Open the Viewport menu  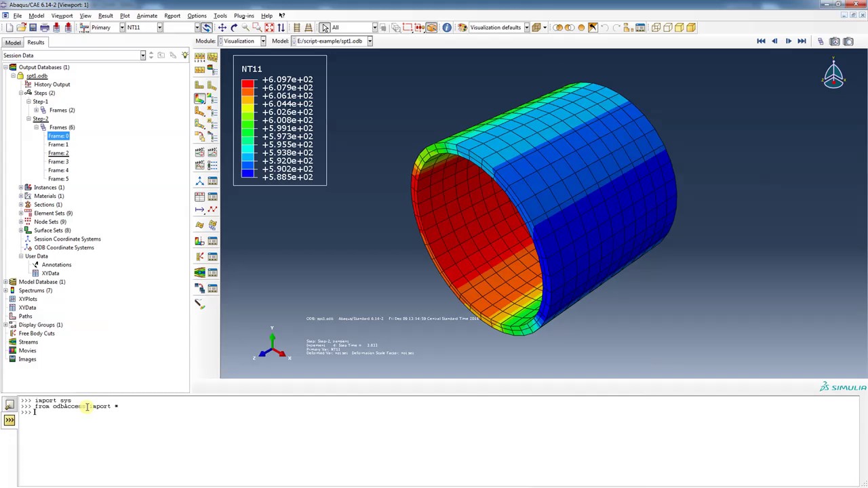click(x=62, y=16)
